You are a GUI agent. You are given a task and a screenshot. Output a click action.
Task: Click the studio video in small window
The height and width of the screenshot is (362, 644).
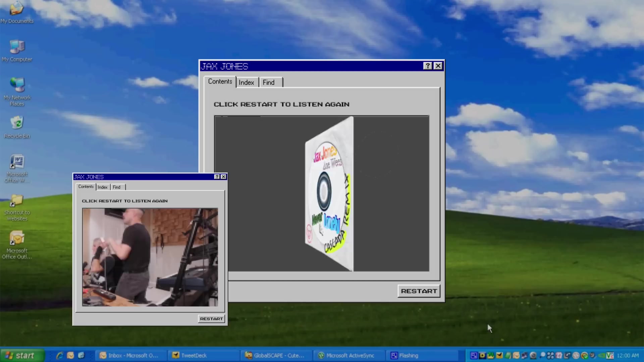150,257
